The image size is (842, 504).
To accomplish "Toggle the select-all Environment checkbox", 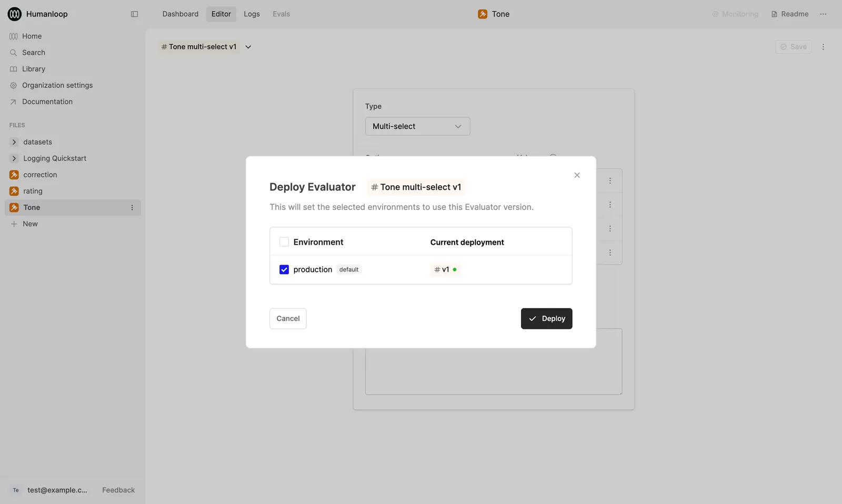I will 284,242.
